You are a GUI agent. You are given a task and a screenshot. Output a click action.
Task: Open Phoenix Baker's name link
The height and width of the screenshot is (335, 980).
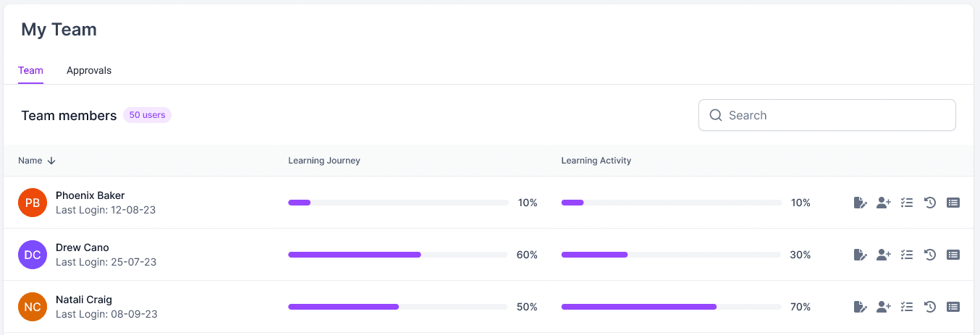[90, 195]
